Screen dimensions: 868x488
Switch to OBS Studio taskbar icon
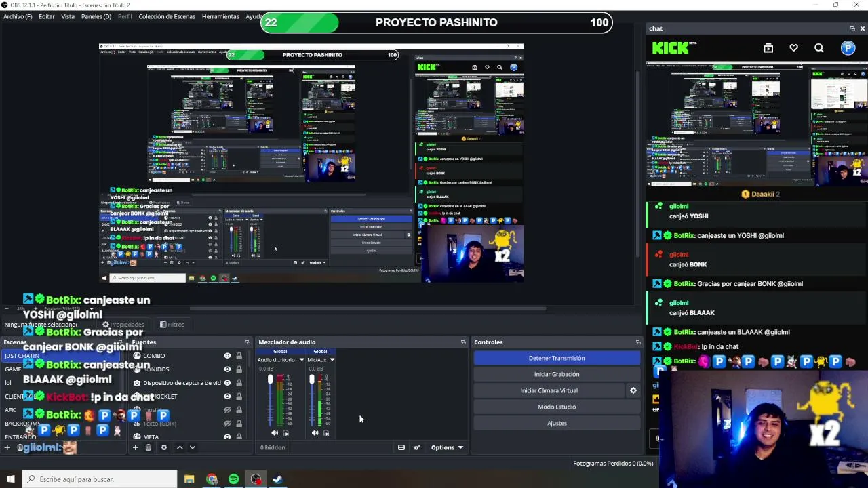pos(256,479)
